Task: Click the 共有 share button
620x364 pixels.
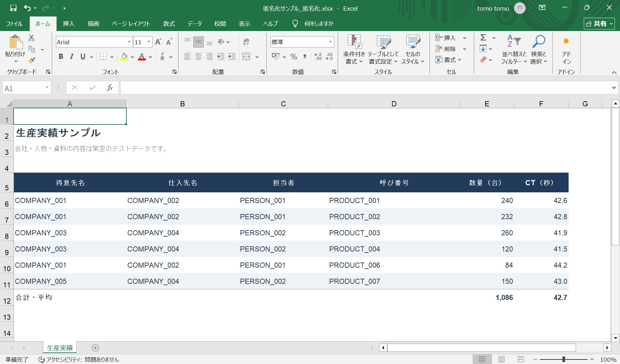Action: click(x=599, y=24)
